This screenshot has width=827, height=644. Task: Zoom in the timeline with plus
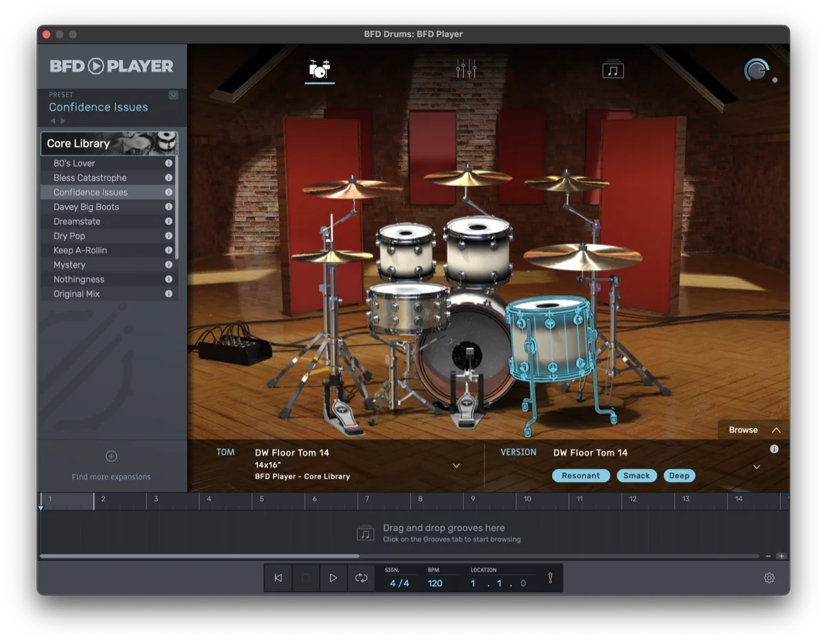781,556
